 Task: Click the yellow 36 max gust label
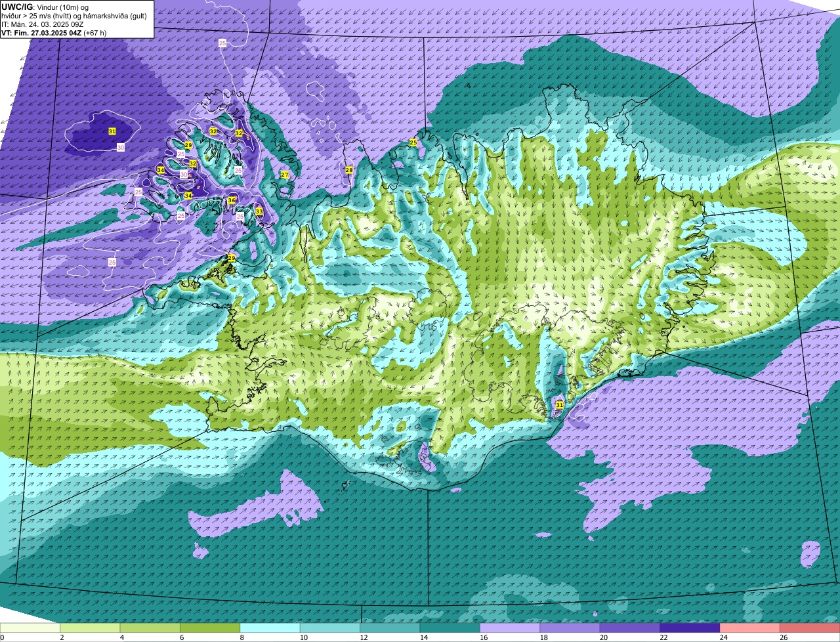click(232, 200)
